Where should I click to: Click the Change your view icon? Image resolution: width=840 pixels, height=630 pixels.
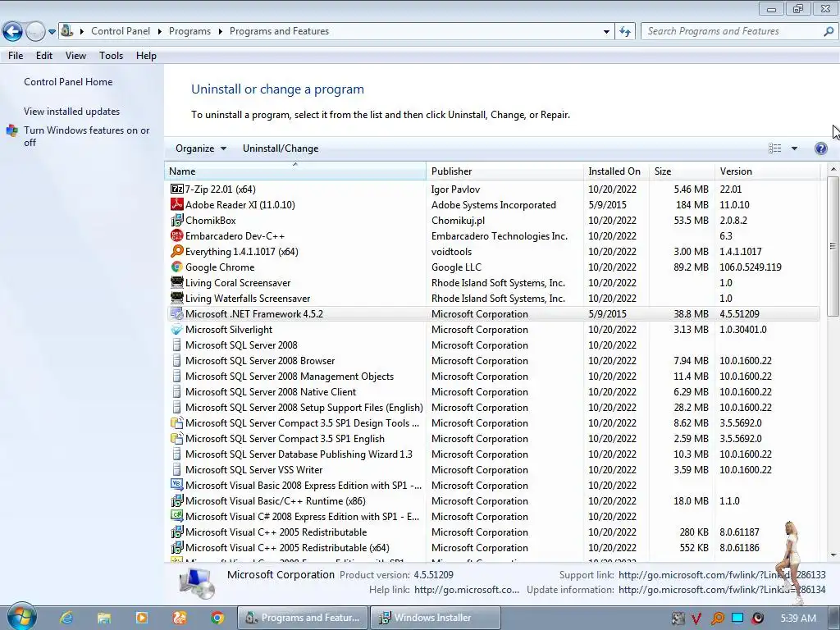[774, 148]
